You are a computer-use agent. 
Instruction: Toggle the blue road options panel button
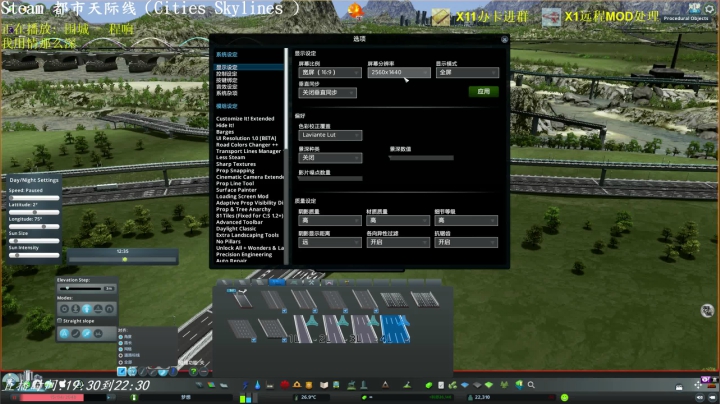coord(122,371)
